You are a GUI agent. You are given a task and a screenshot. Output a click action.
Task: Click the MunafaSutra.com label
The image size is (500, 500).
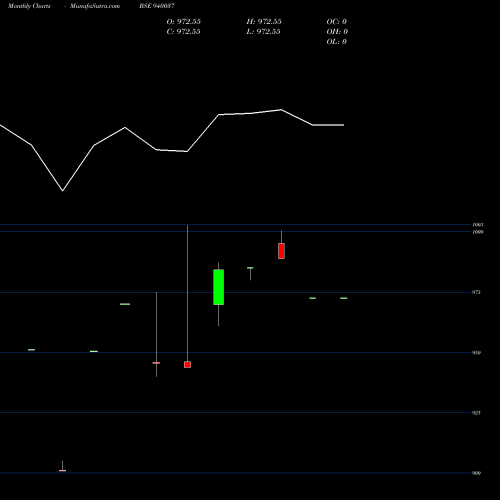(x=95, y=6)
